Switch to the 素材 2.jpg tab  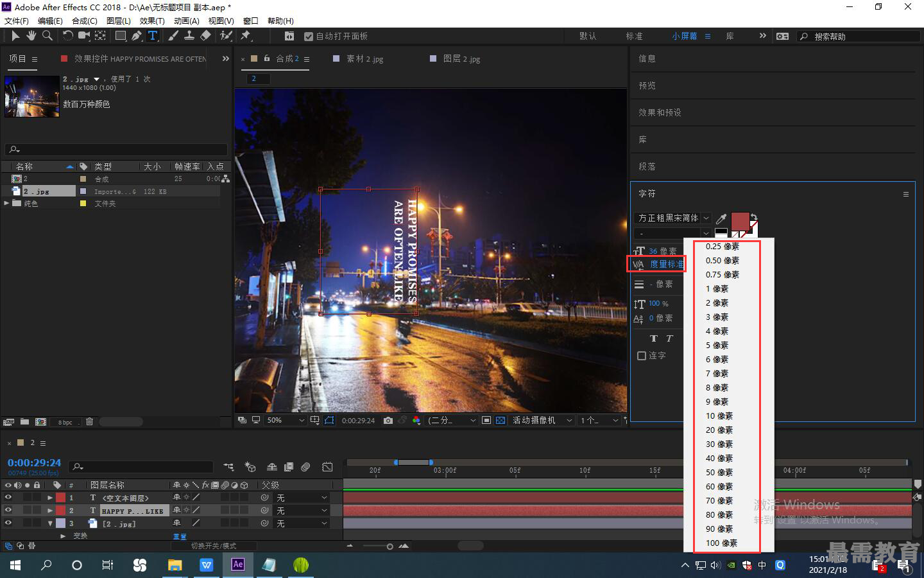(x=364, y=58)
